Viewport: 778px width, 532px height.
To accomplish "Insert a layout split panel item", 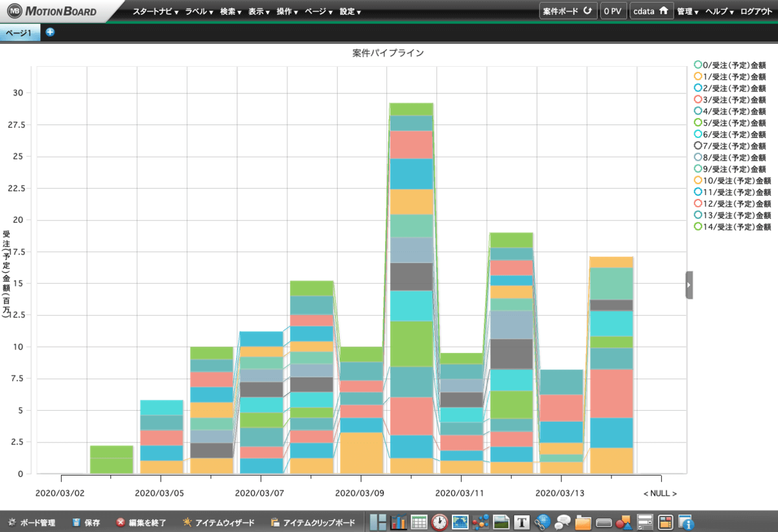I will click(378, 522).
